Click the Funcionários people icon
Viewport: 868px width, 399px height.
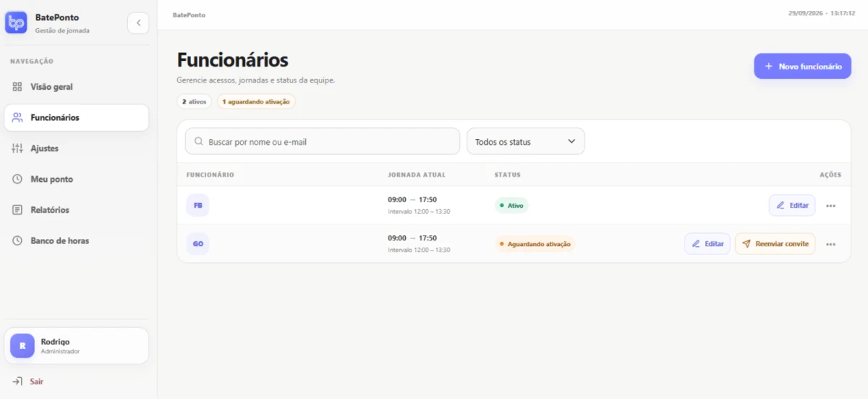[x=17, y=117]
